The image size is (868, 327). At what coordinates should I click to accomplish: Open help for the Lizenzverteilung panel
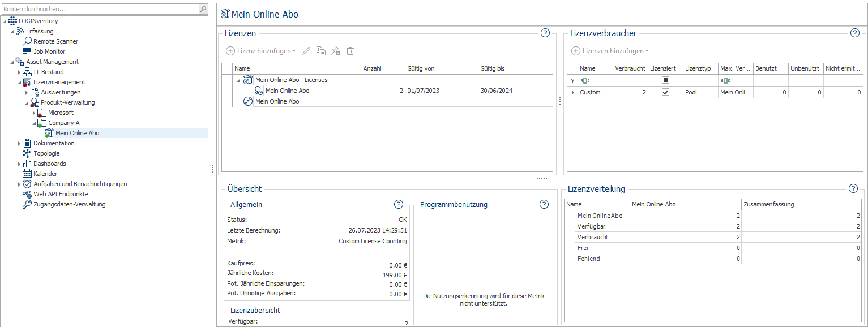[x=853, y=188]
